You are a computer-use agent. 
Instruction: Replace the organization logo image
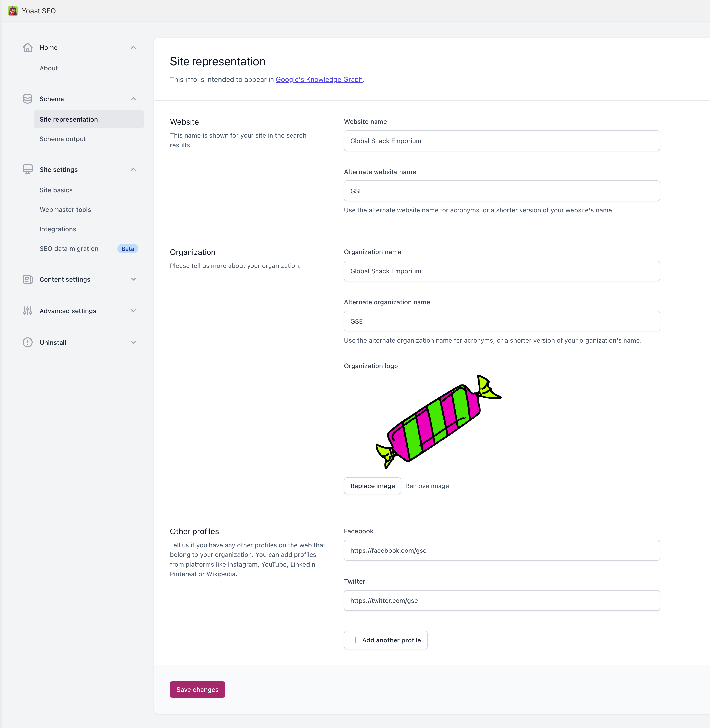[372, 485]
